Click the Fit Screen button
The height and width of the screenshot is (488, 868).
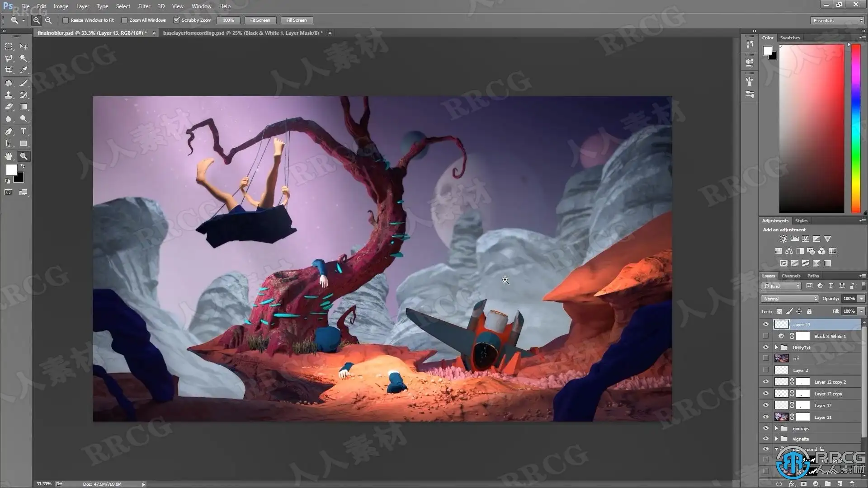click(x=260, y=20)
